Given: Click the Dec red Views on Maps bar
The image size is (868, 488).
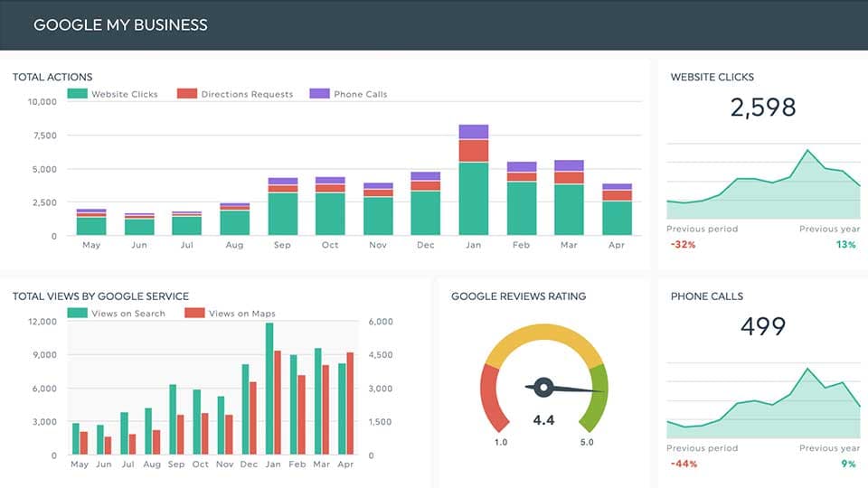Looking at the screenshot, I should (253, 418).
